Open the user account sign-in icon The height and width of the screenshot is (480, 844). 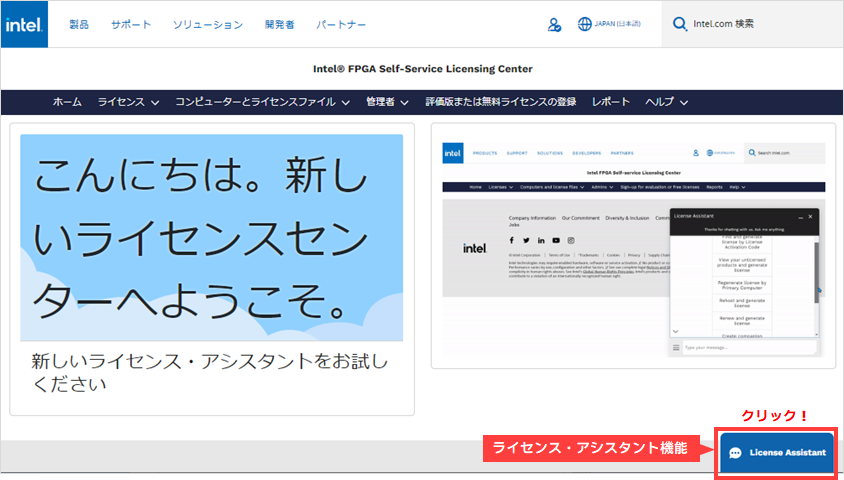554,25
